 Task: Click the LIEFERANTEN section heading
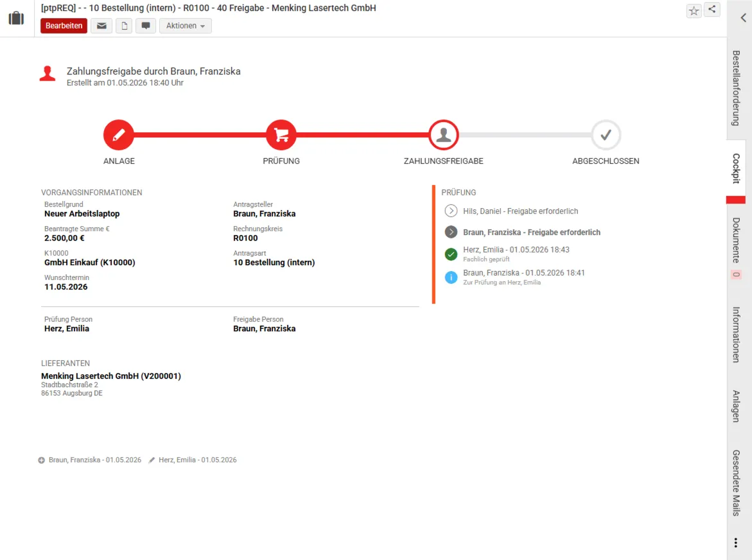click(66, 363)
